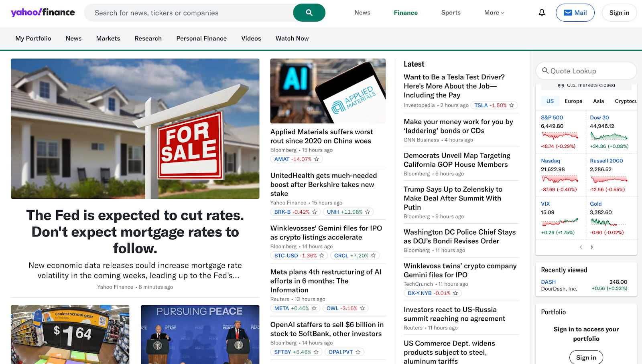Star the BRK-B ticker

315,212
